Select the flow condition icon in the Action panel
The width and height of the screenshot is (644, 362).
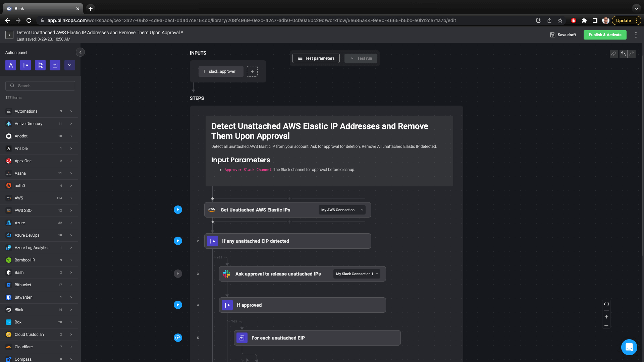25,65
